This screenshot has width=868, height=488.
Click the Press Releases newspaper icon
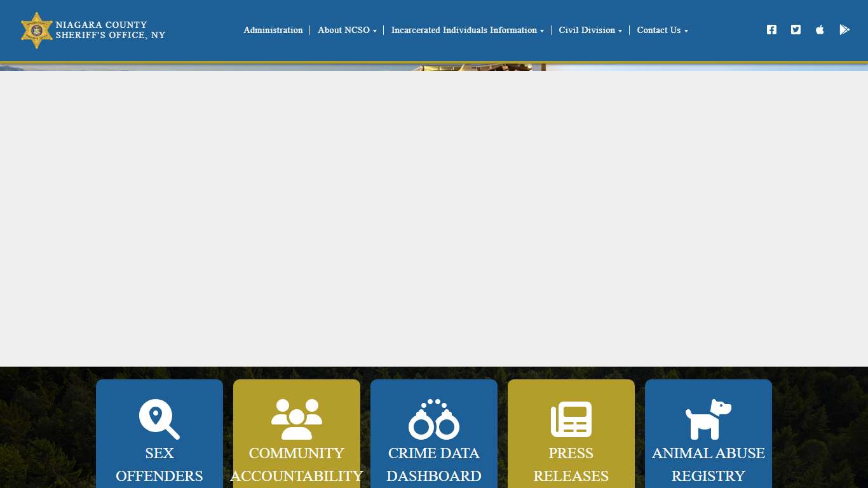click(571, 419)
